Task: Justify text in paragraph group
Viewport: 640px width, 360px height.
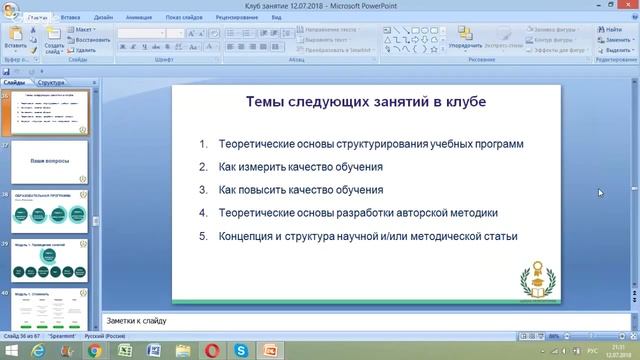Action: click(x=263, y=47)
